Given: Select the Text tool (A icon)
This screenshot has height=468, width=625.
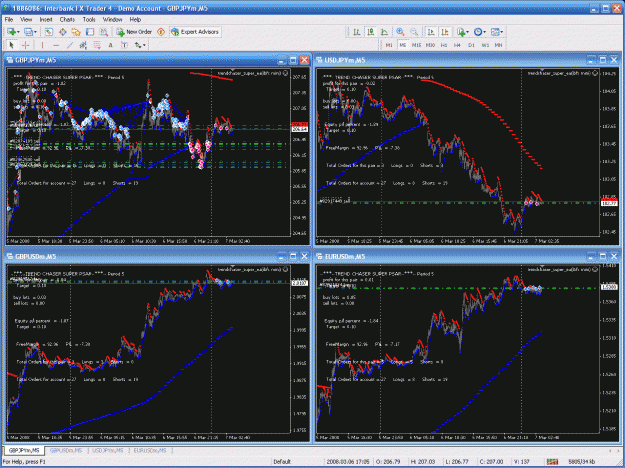Looking at the screenshot, I should tap(110, 45).
